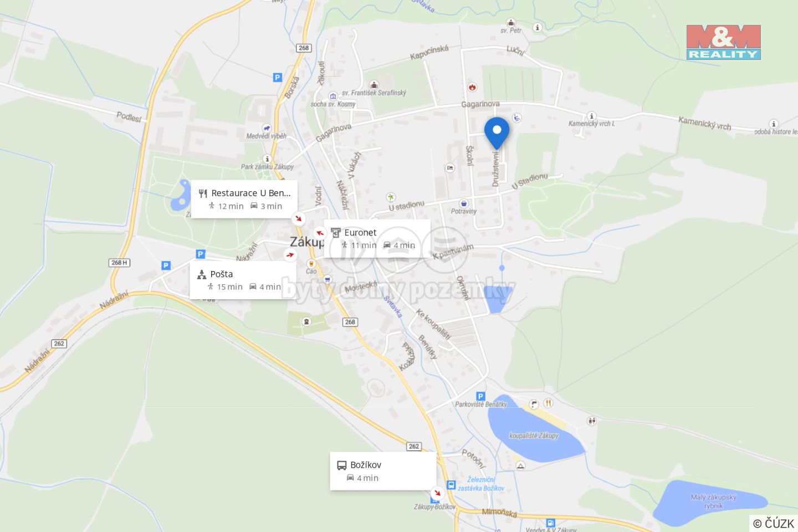Viewport: 798px width, 532px height.
Task: Select the Medvědí výběh icon
Action: (267, 128)
